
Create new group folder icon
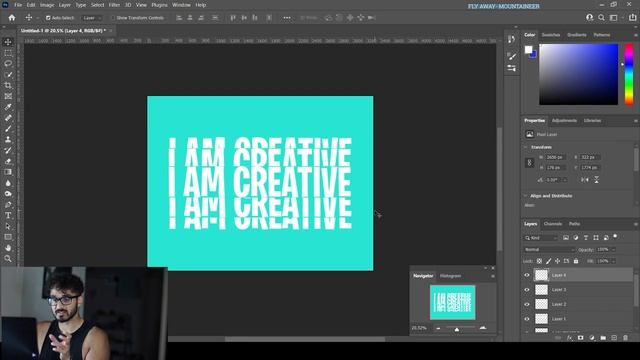[603, 338]
